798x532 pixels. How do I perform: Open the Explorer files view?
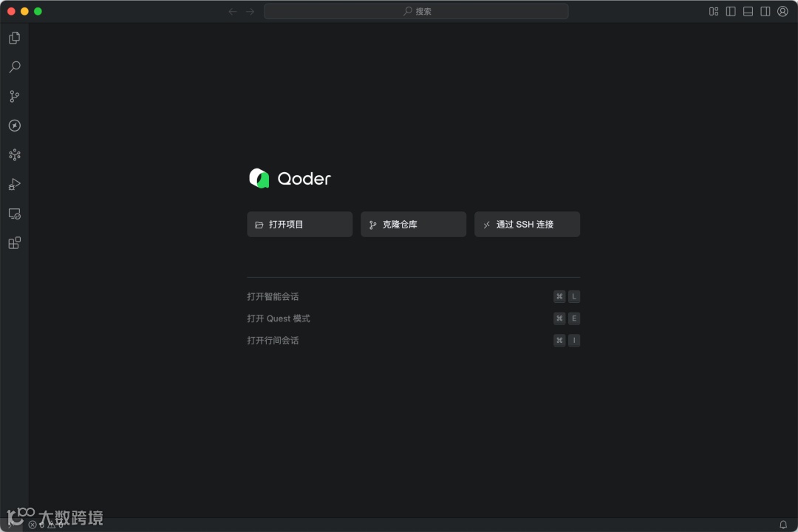click(14, 38)
